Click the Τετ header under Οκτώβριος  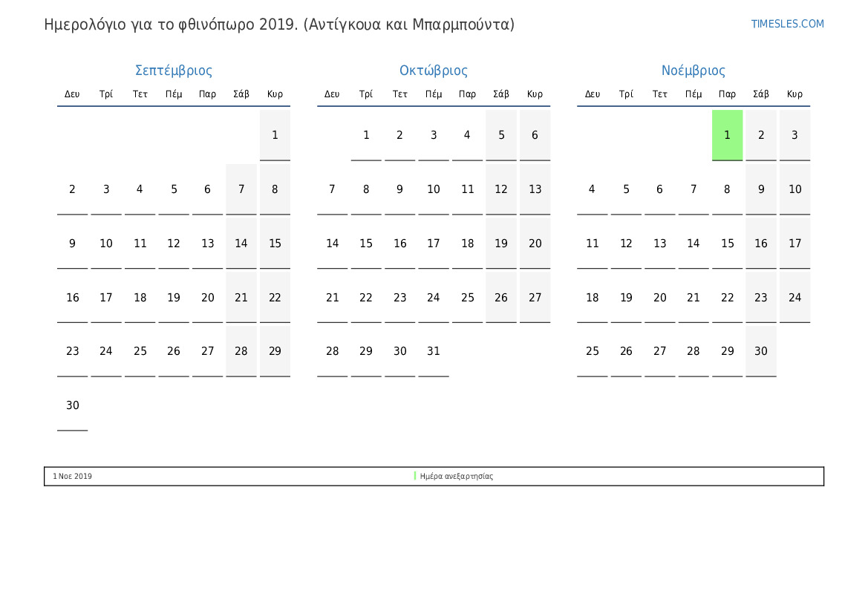coord(399,94)
